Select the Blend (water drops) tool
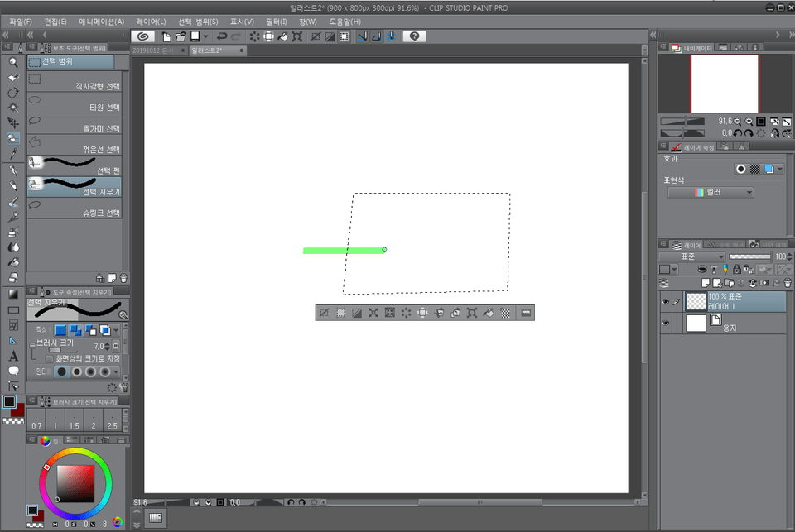Viewport: 795px width, 532px height. pyautogui.click(x=13, y=247)
